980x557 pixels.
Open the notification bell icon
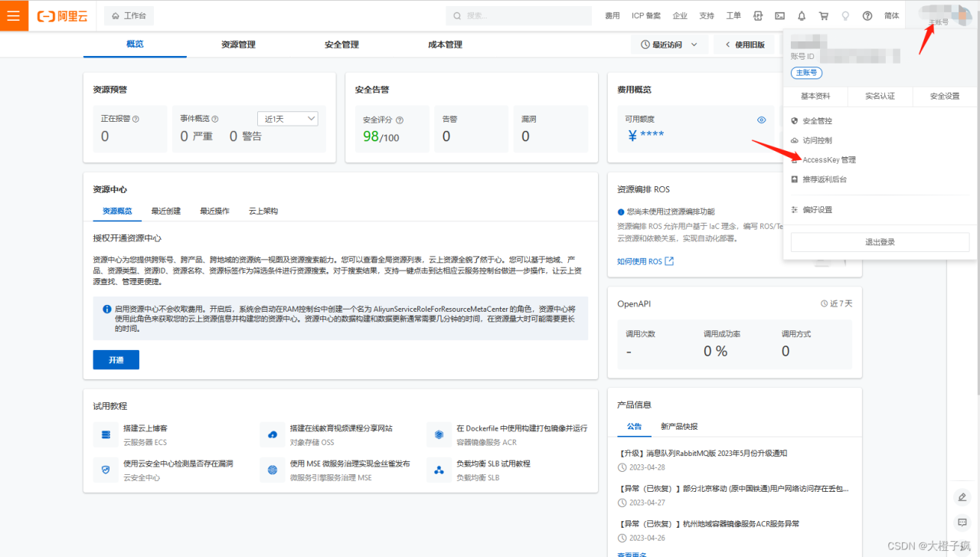[802, 15]
